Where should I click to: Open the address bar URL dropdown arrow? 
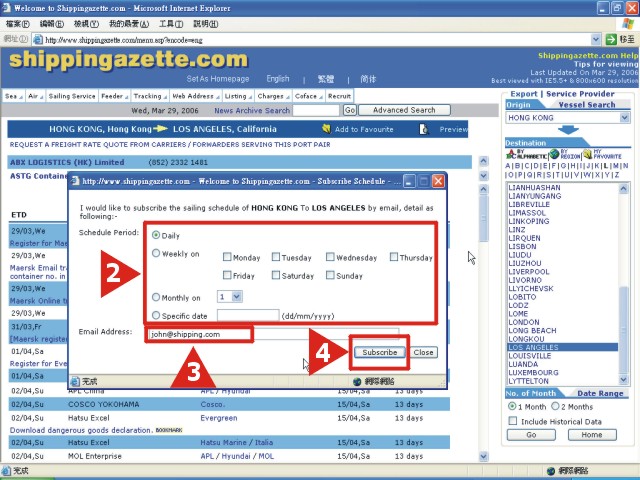(x=596, y=39)
